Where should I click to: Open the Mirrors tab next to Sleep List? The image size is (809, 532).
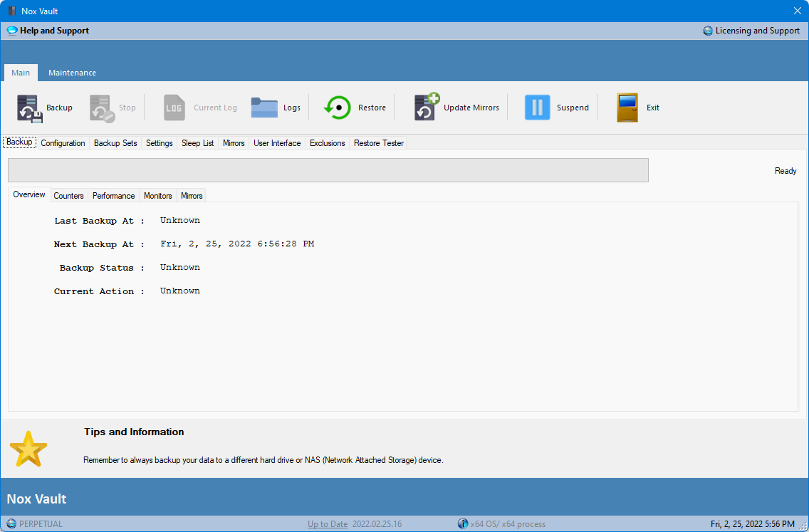234,143
